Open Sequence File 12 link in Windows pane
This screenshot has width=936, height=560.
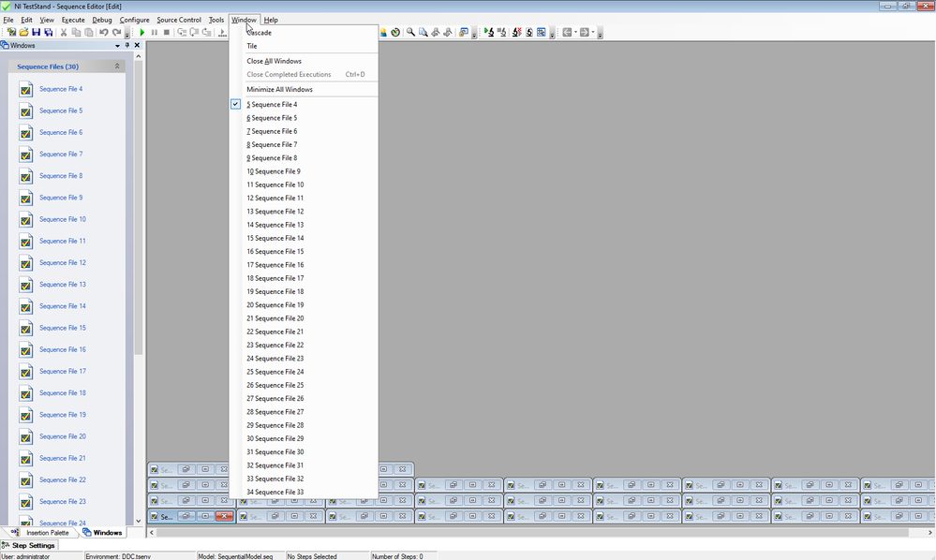coord(63,262)
